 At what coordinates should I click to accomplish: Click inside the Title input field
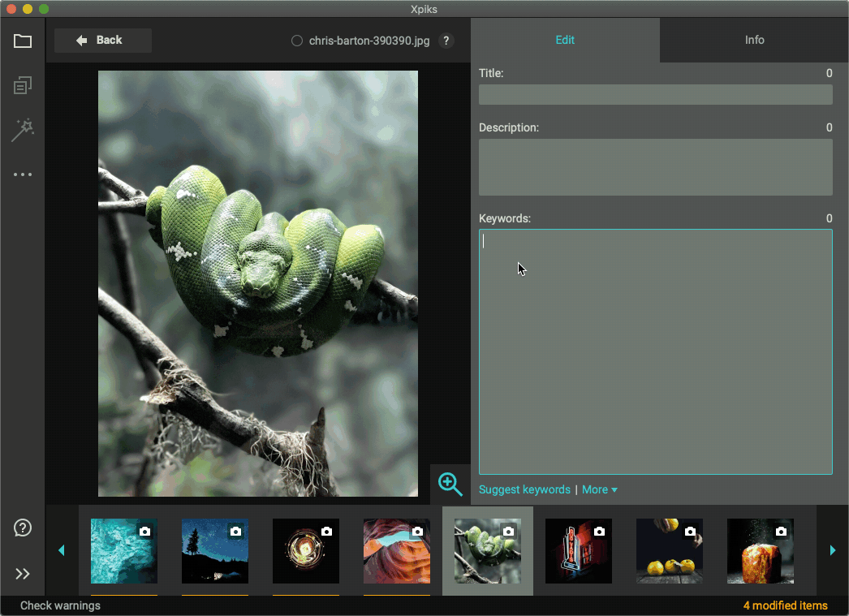pyautogui.click(x=655, y=94)
